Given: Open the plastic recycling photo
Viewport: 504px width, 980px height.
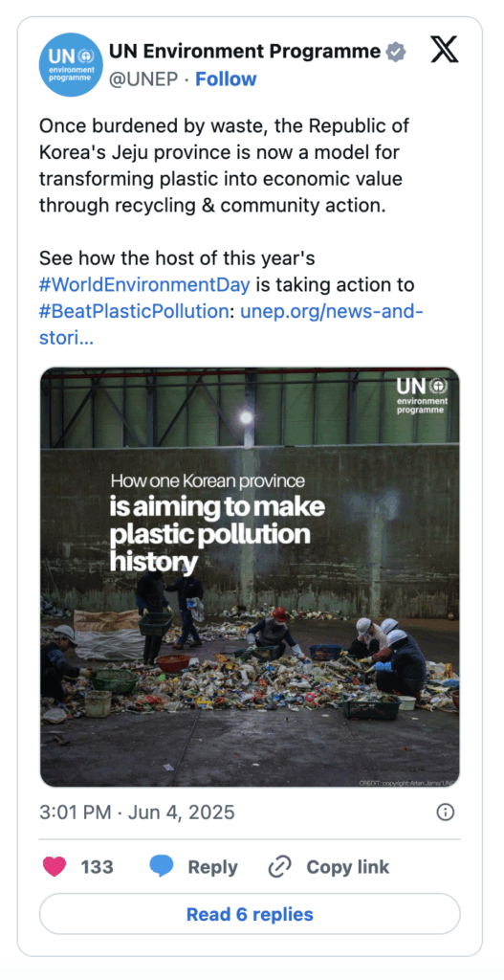Looking at the screenshot, I should tap(250, 577).
